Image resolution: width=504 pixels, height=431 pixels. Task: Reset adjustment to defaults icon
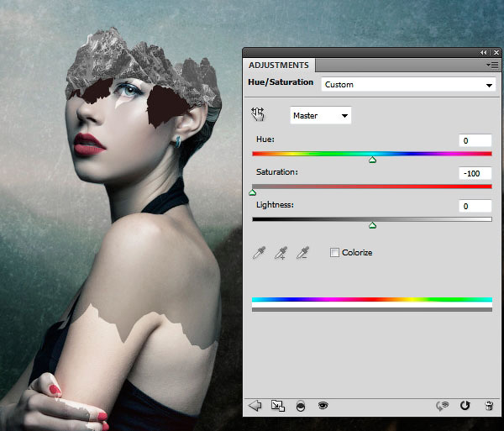(465, 406)
